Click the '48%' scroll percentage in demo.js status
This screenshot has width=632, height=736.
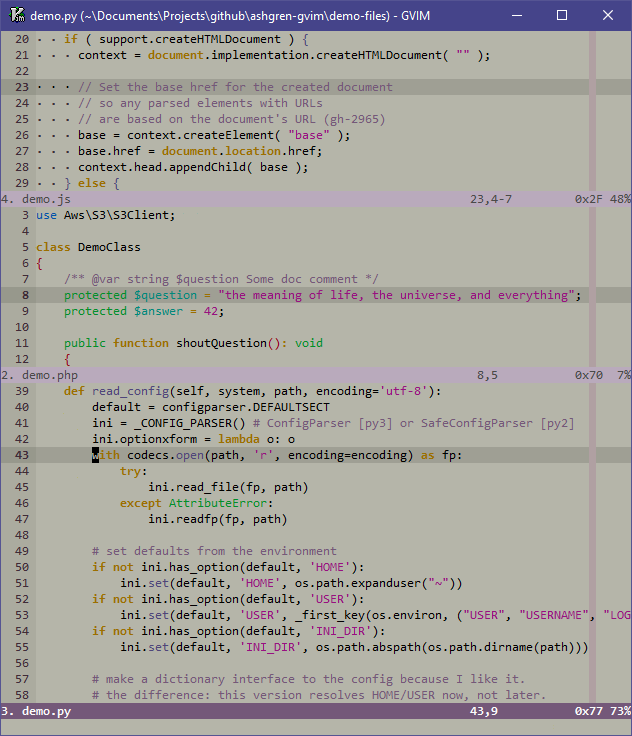point(620,199)
